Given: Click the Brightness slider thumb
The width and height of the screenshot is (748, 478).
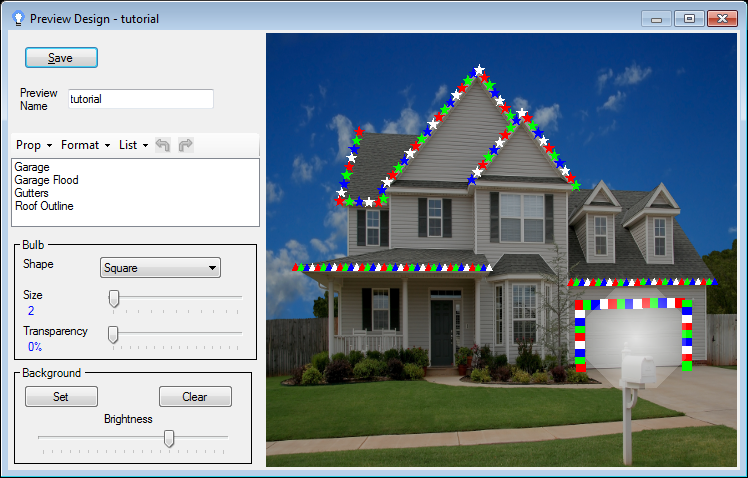Looking at the screenshot, I should click(x=169, y=437).
